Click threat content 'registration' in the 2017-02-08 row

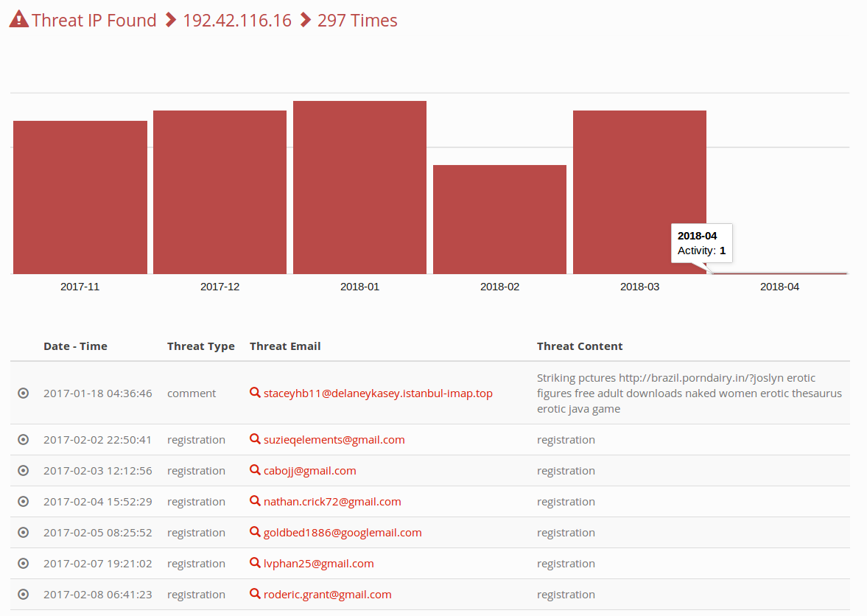pyautogui.click(x=566, y=595)
